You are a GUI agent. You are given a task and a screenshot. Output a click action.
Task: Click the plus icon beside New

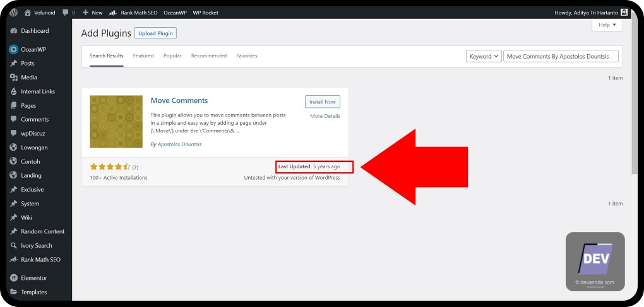pos(85,13)
